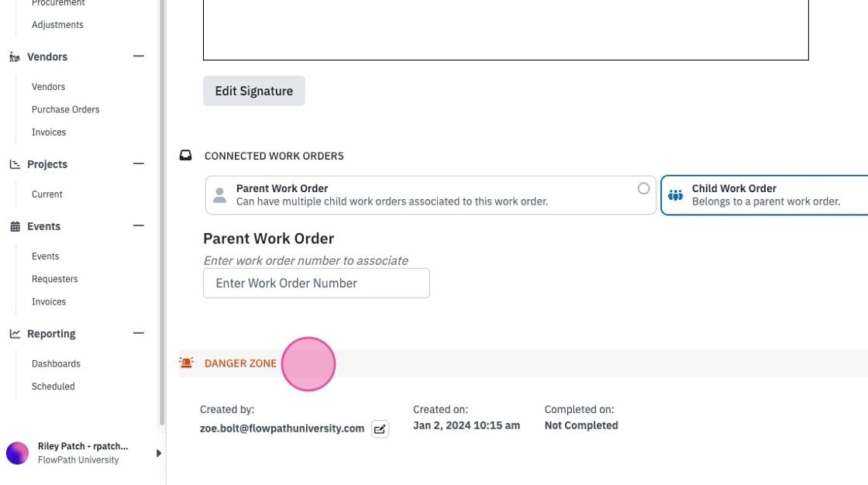The image size is (868, 485).
Task: Open the Requesters page link
Action: click(55, 279)
